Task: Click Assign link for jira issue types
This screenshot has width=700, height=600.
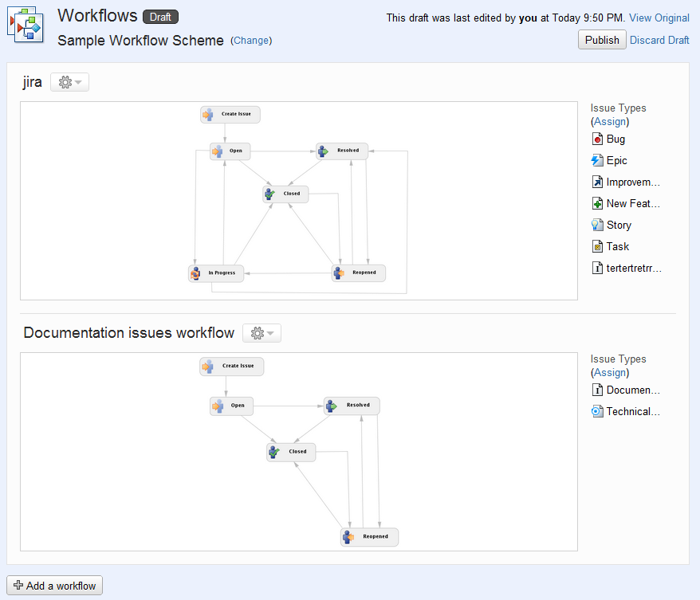Action: [610, 121]
